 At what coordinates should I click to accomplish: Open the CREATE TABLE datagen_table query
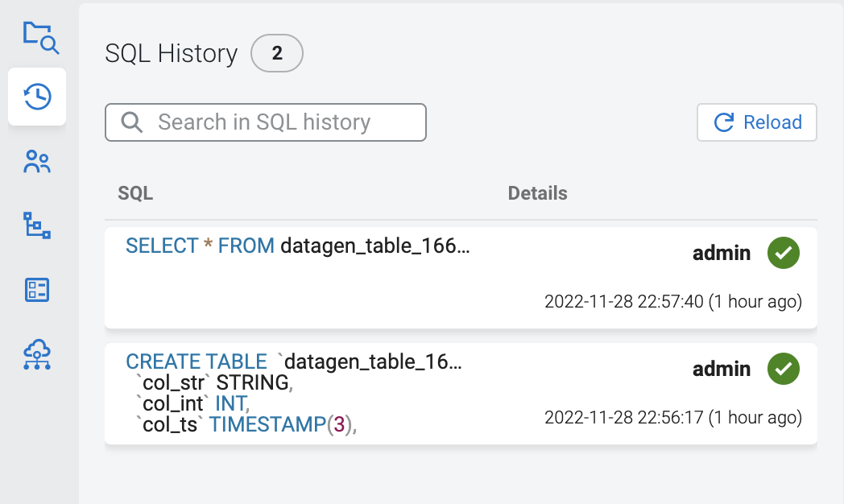point(294,361)
